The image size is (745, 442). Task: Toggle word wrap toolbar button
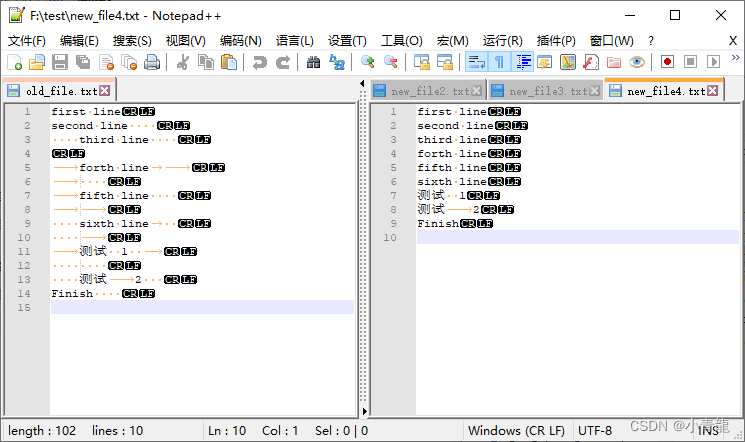pos(476,62)
